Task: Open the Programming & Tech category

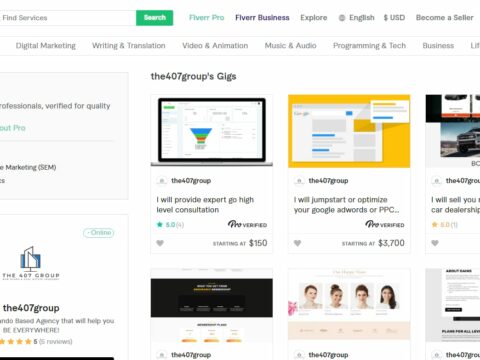Action: [x=369, y=46]
